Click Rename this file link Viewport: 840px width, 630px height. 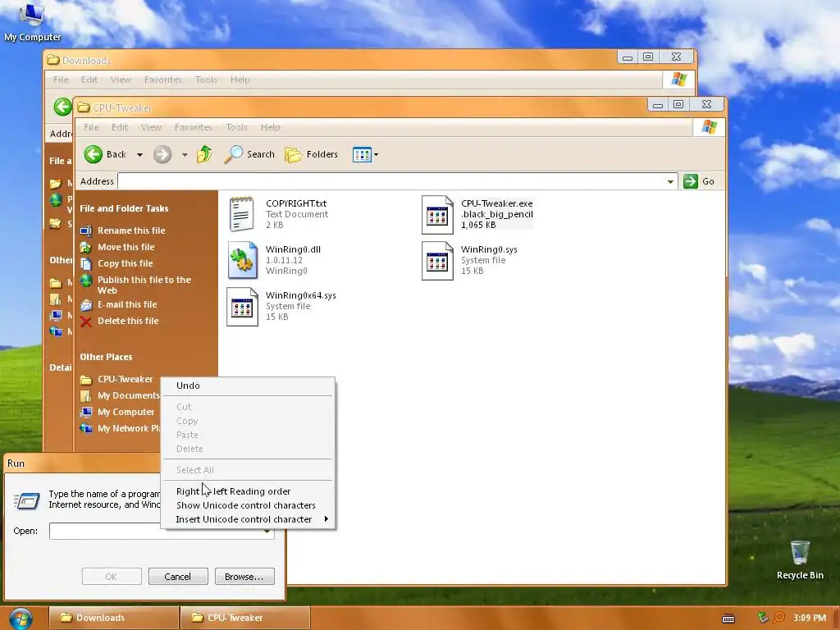click(x=131, y=231)
